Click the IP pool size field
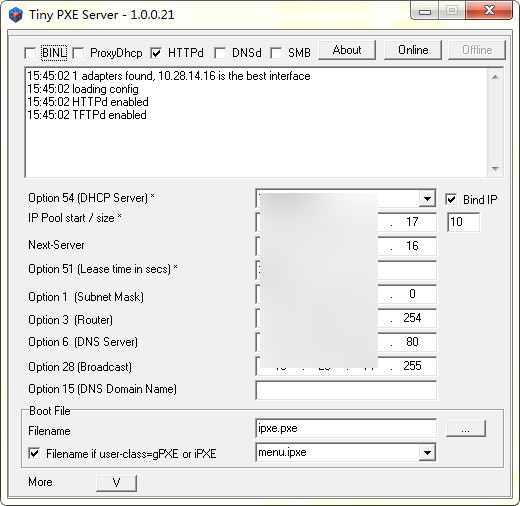520x506 pixels. click(x=463, y=222)
